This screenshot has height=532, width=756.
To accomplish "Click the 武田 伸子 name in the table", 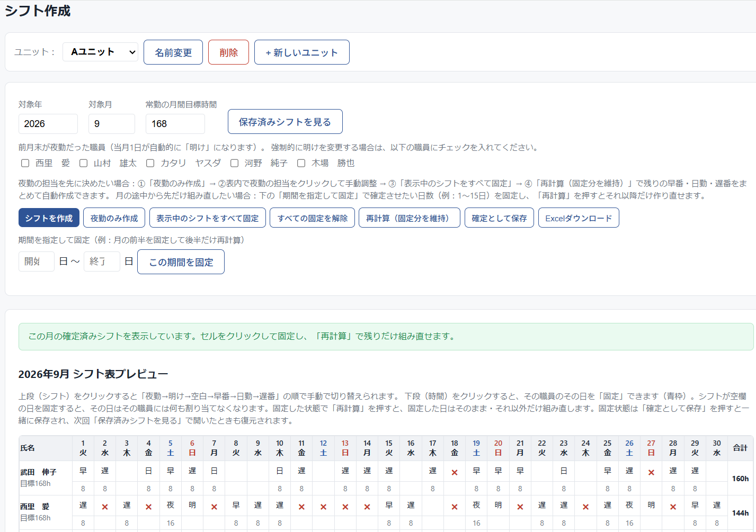I will click(38, 472).
